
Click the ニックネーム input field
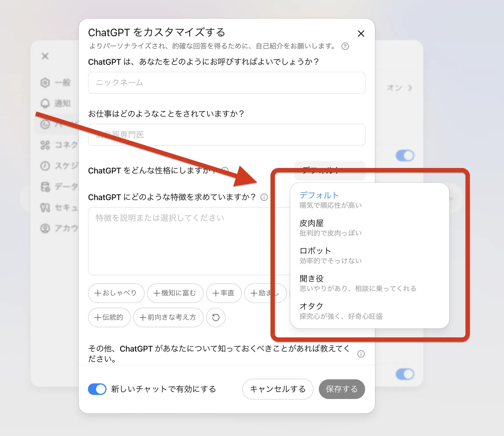click(227, 83)
